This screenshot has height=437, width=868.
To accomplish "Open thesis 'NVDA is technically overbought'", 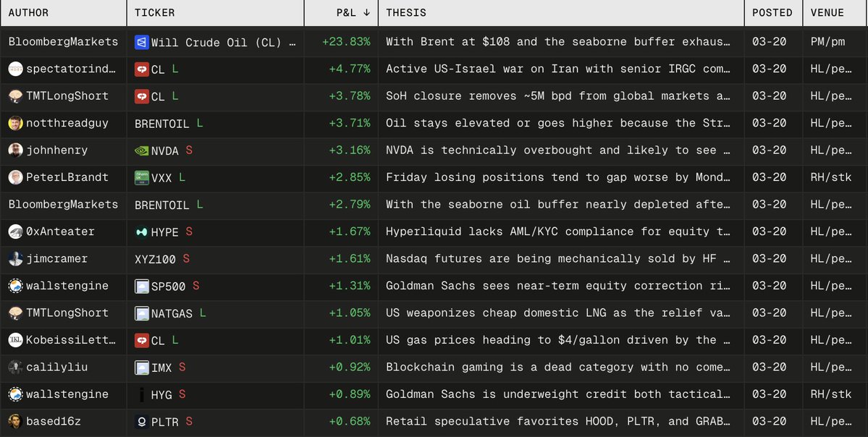I will 557,150.
